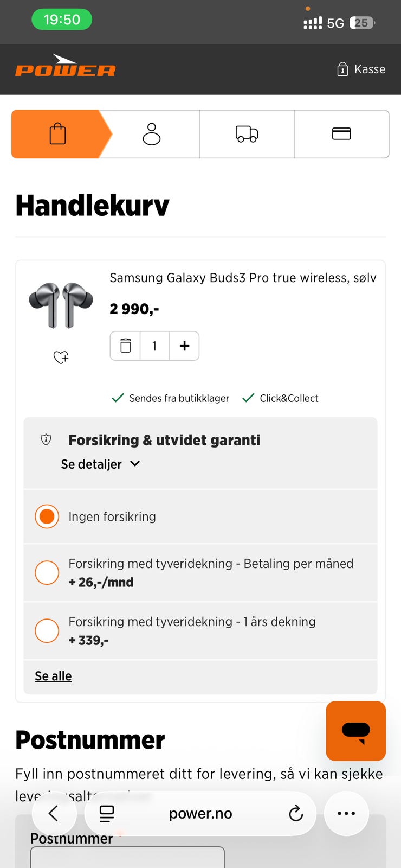The height and width of the screenshot is (868, 401).
Task: Click the trash icon to remove the Buds3 Pro
Action: [125, 346]
